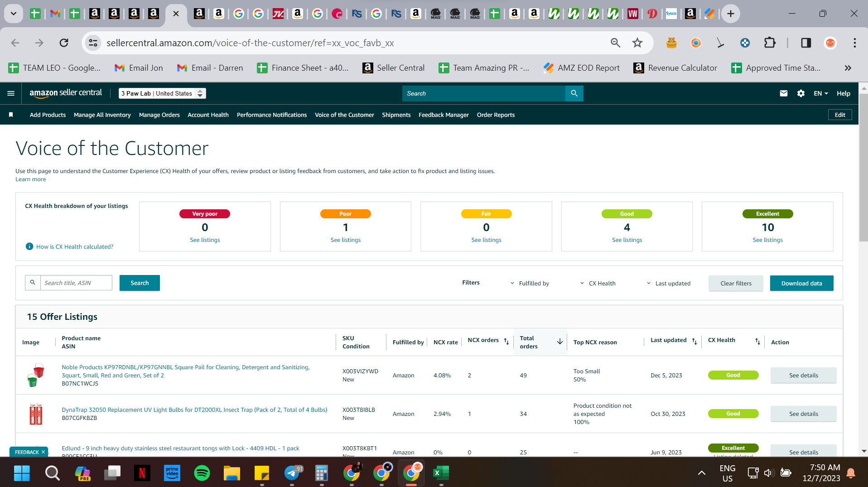Open Feedback Manager in the nav bar
868x487 pixels.
pyautogui.click(x=444, y=115)
